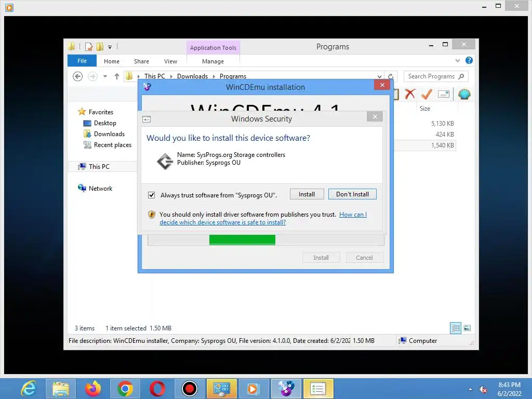Select the file sized 5,130 KB
The width and height of the screenshot is (532, 399).
click(443, 124)
